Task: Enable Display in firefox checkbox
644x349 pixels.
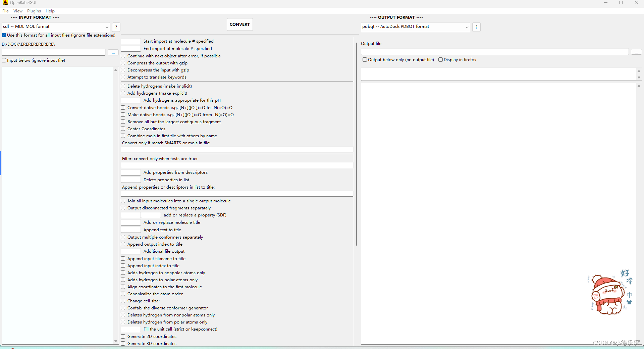Action: click(x=440, y=60)
